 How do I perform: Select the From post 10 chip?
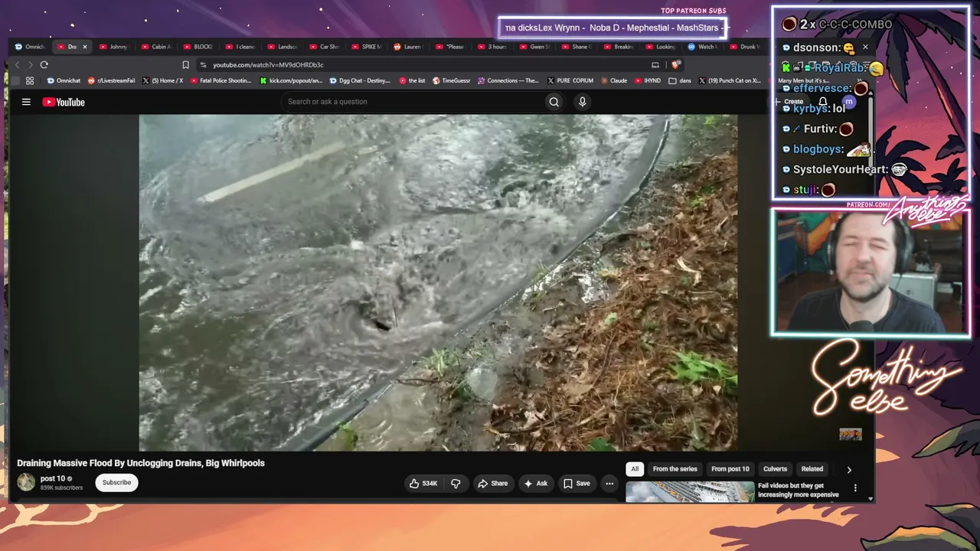(730, 469)
